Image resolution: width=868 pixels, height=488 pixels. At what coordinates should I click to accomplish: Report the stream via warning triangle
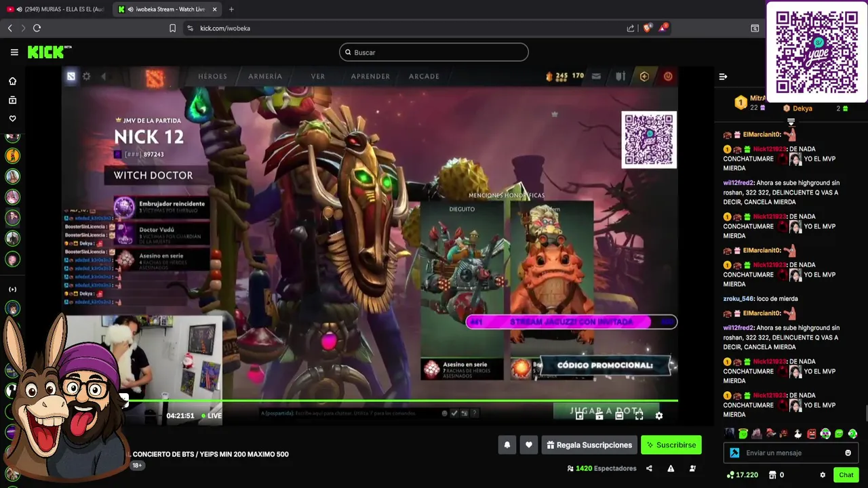671,468
